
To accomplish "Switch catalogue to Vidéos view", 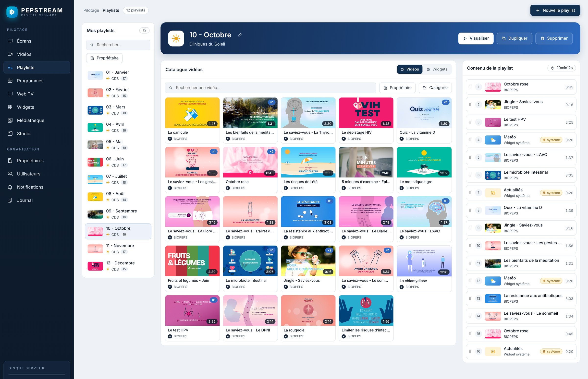I will click(410, 69).
